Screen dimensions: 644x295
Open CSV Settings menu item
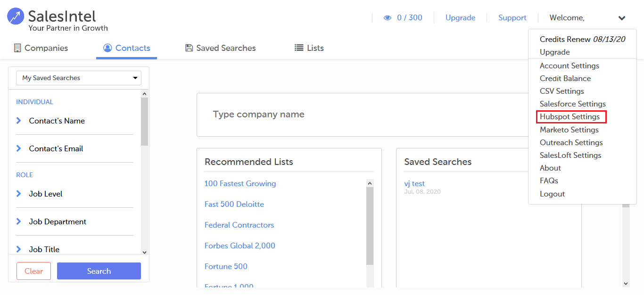point(562,91)
